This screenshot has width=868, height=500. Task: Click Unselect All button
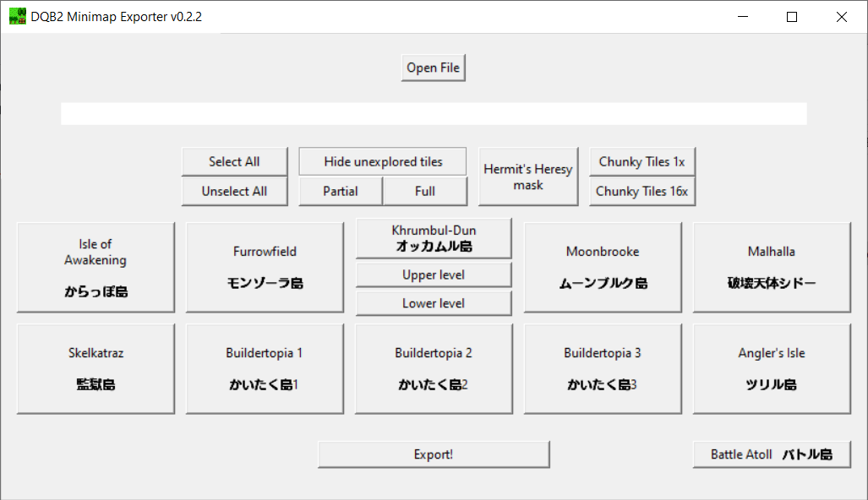pyautogui.click(x=234, y=192)
